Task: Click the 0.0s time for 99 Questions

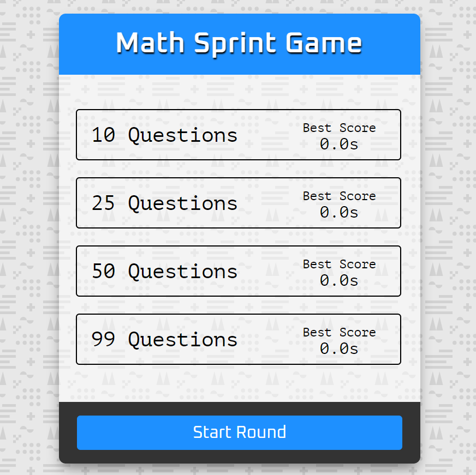Action: point(339,348)
